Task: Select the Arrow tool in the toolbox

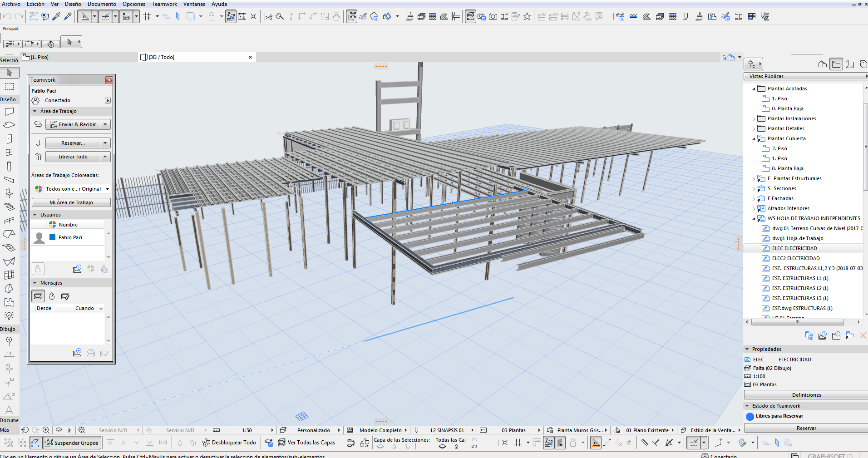Action: pos(9,73)
